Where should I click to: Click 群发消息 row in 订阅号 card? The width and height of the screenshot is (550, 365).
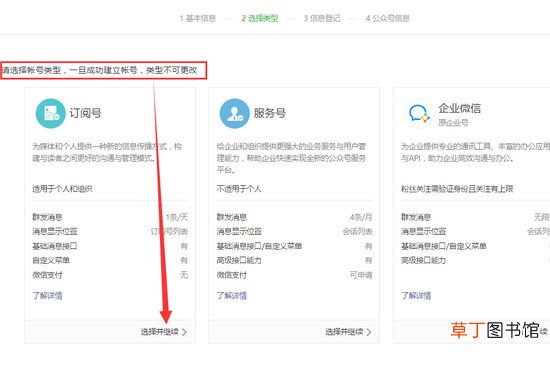(x=110, y=217)
